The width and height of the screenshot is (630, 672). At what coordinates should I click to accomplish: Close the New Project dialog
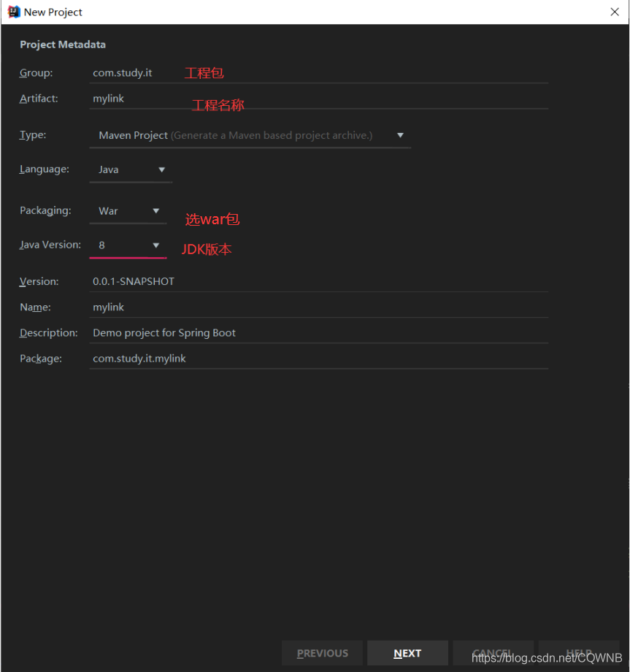click(x=615, y=12)
